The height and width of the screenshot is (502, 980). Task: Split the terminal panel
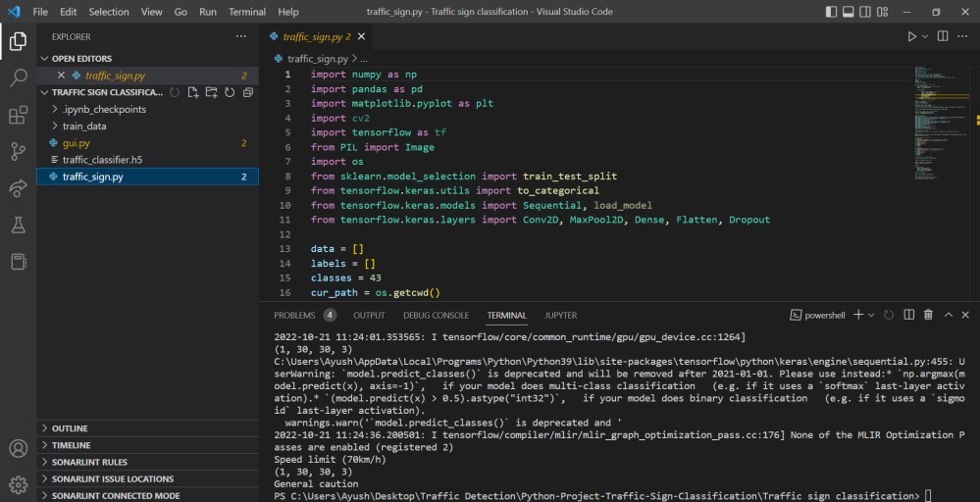click(x=909, y=315)
